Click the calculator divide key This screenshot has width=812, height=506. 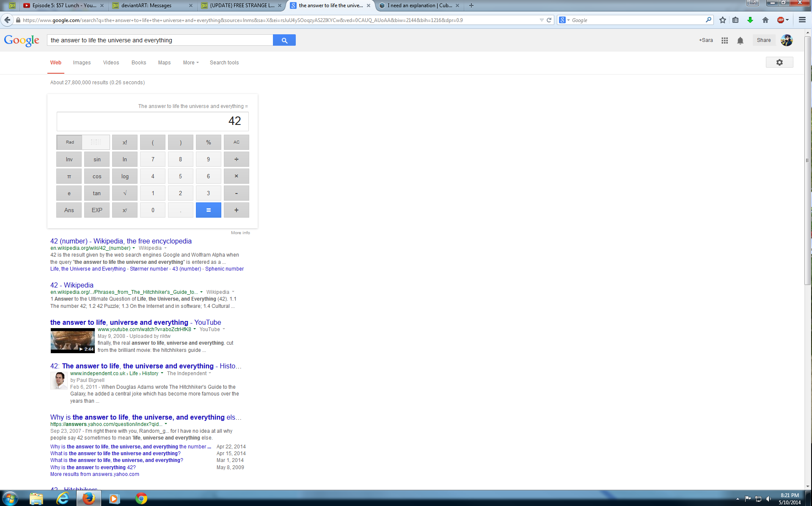click(x=237, y=159)
